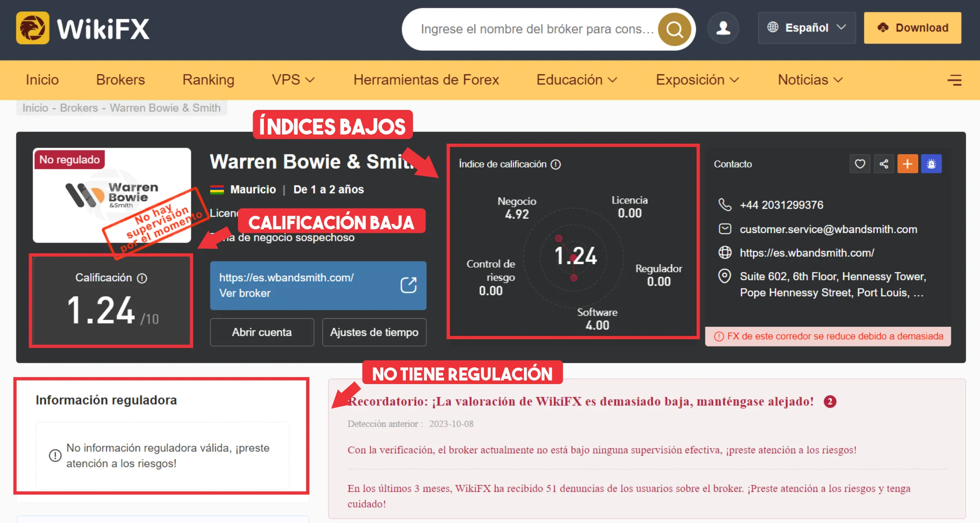Click the red notification badge showing 2

[830, 402]
